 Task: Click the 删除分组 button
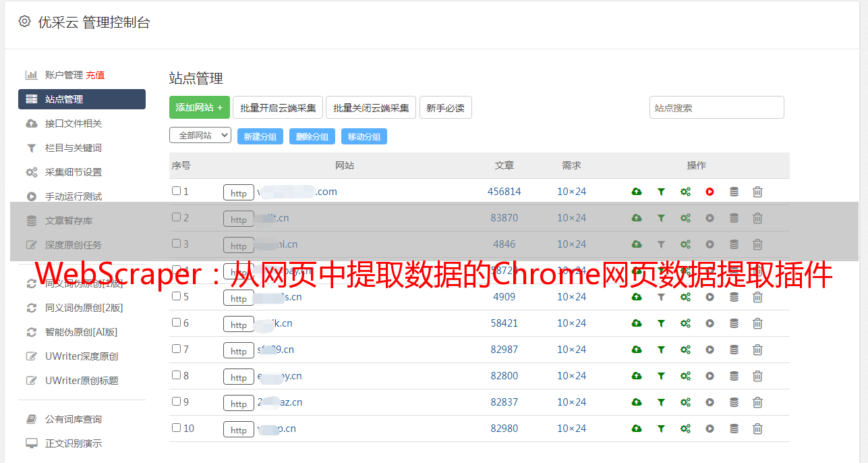(x=312, y=136)
